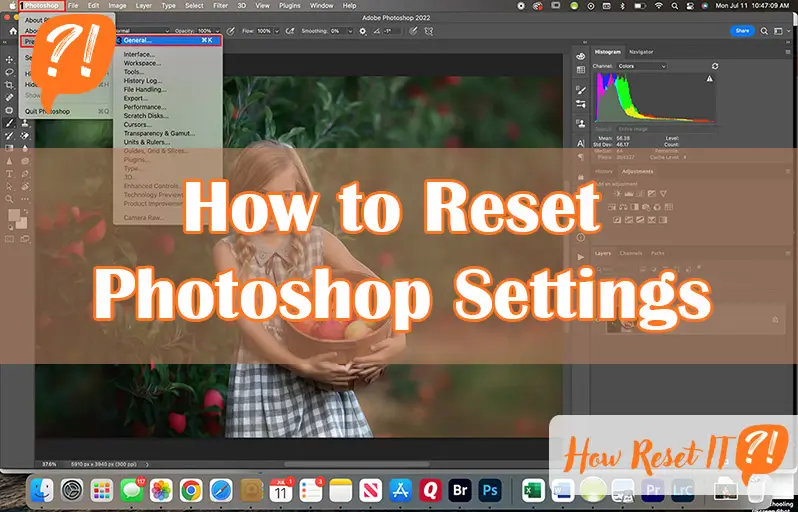Click the Flow 100% value field
This screenshot has height=512, width=798.
tap(264, 31)
